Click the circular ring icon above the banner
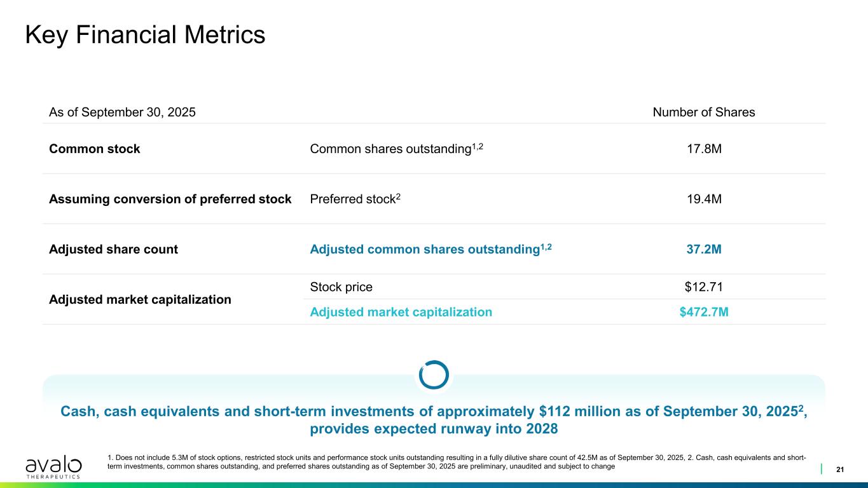868x488 pixels. pyautogui.click(x=434, y=375)
